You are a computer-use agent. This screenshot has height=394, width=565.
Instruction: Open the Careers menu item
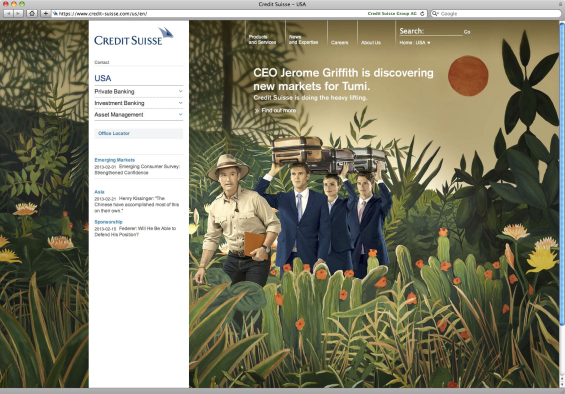tap(339, 43)
